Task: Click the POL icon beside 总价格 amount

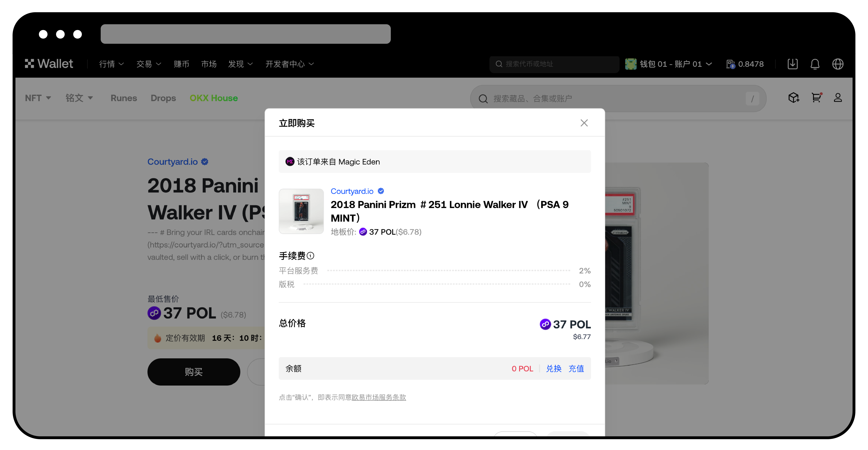Action: pos(545,324)
